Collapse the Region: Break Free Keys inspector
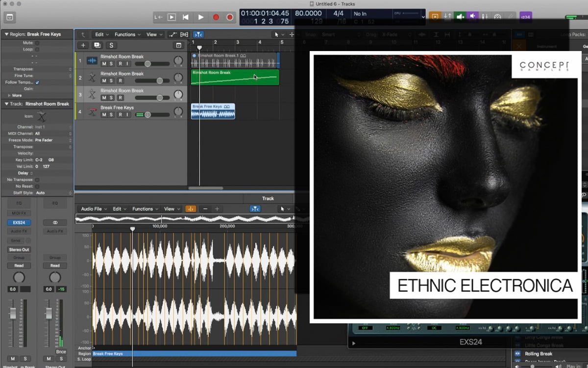The width and height of the screenshot is (588, 368). click(x=6, y=34)
